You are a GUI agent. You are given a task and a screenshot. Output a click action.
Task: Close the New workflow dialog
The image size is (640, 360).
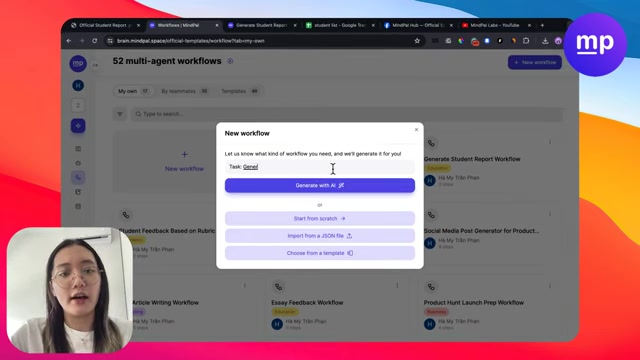coord(416,129)
